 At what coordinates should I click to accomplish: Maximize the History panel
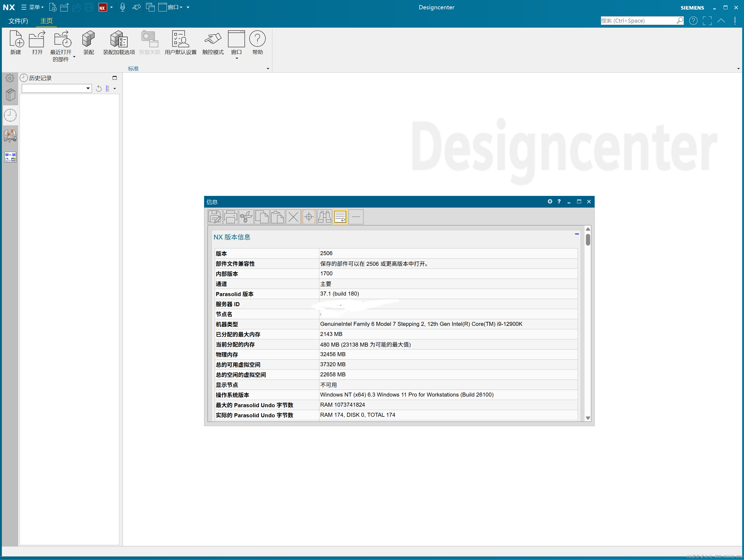click(115, 78)
